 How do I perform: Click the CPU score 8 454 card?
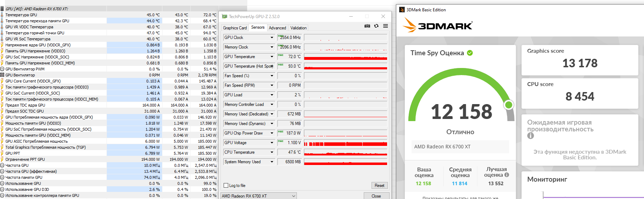pos(580,93)
